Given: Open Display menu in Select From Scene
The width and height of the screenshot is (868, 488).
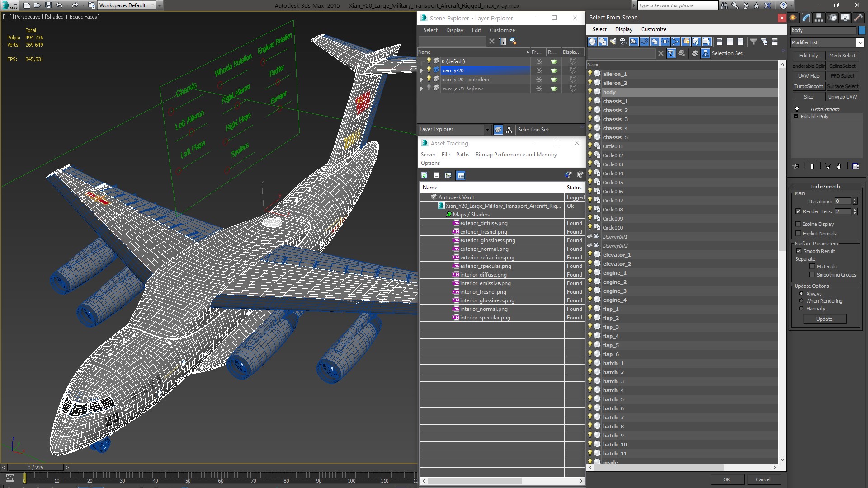Looking at the screenshot, I should tap(624, 29).
